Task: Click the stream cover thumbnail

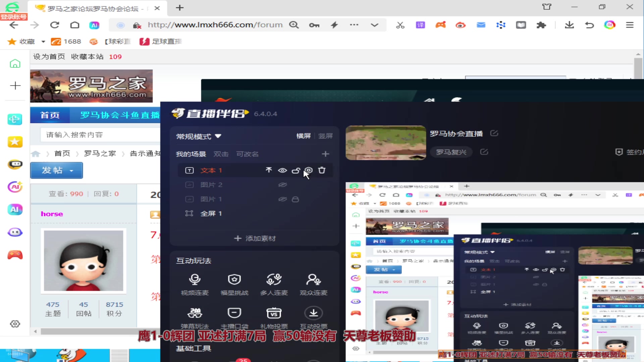Action: (x=386, y=143)
